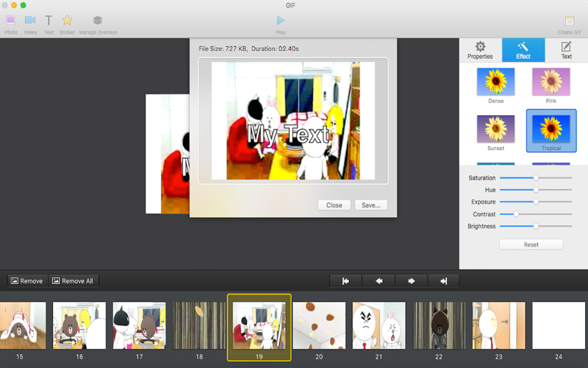Go to the previous frame
The image size is (588, 368).
[379, 281]
